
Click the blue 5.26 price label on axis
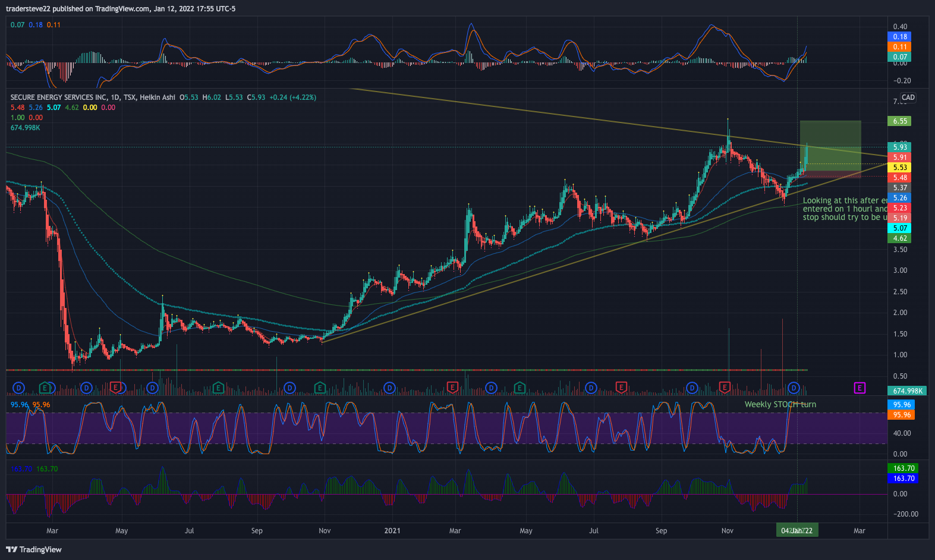click(900, 198)
